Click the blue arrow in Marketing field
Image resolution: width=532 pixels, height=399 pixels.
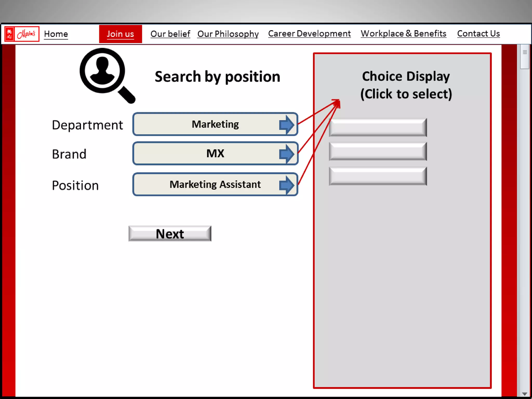[286, 124]
